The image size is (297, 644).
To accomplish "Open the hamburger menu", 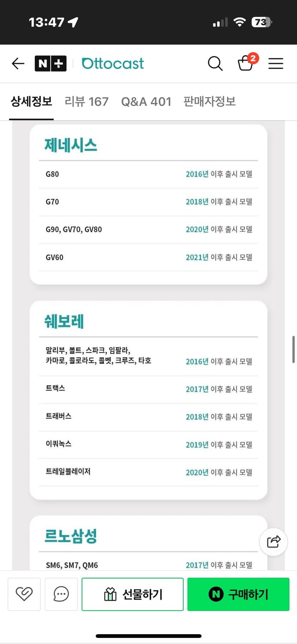I will tap(276, 63).
